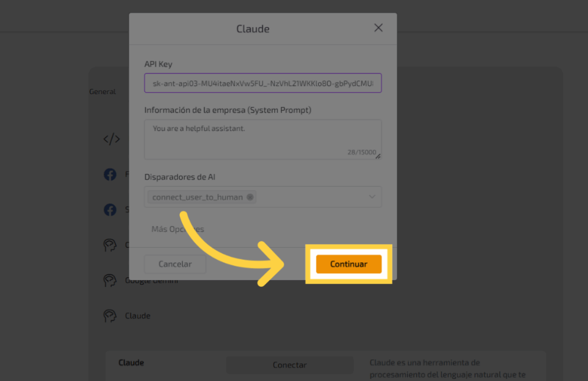
Task: Click the upper Facebook icon in the sidebar
Action: (x=110, y=174)
